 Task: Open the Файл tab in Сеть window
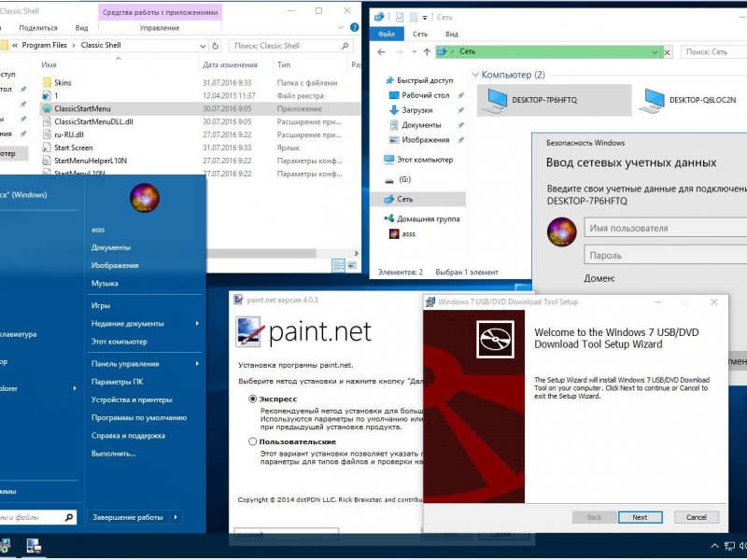(387, 34)
